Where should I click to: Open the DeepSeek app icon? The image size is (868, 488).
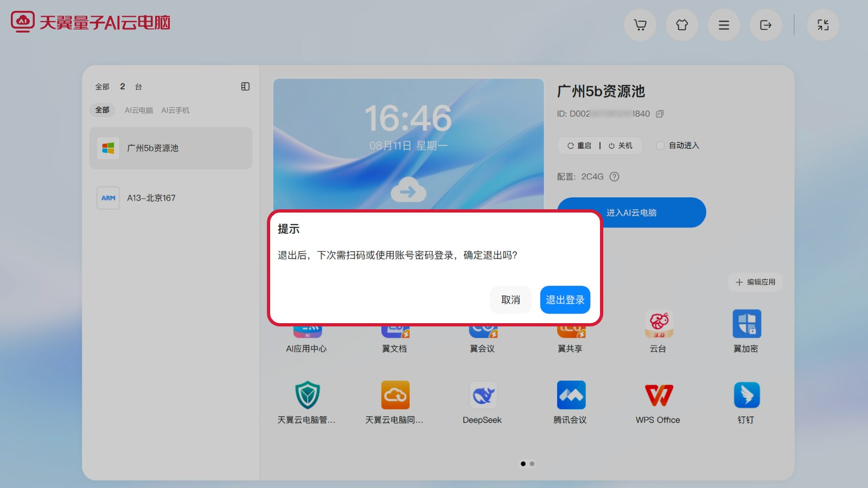(x=483, y=395)
